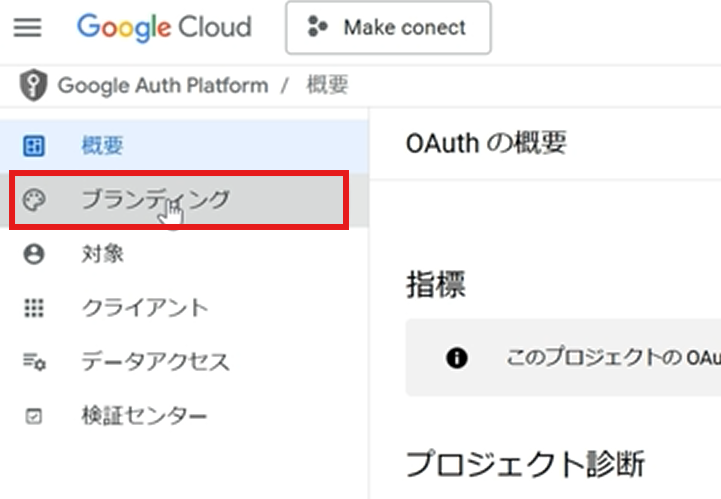This screenshot has width=721, height=499.
Task: Click the Google Auth Platform shield icon
Action: coord(33,86)
